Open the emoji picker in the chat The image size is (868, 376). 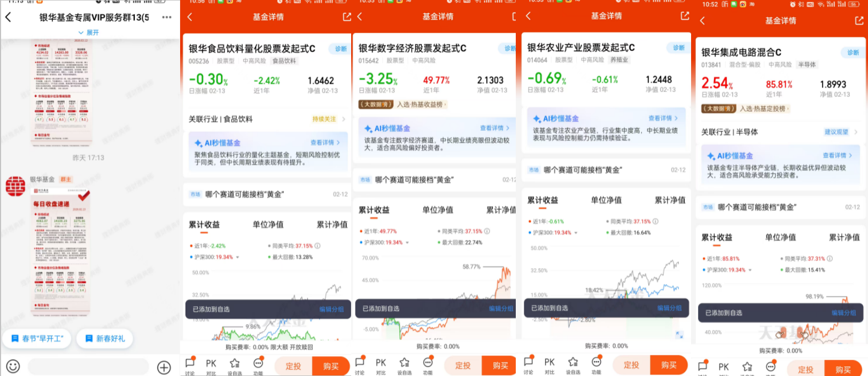tap(13, 366)
